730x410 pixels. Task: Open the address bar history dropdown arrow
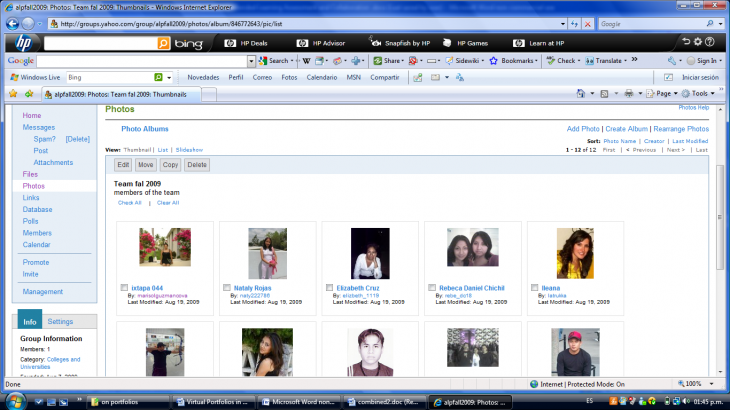tap(562, 24)
